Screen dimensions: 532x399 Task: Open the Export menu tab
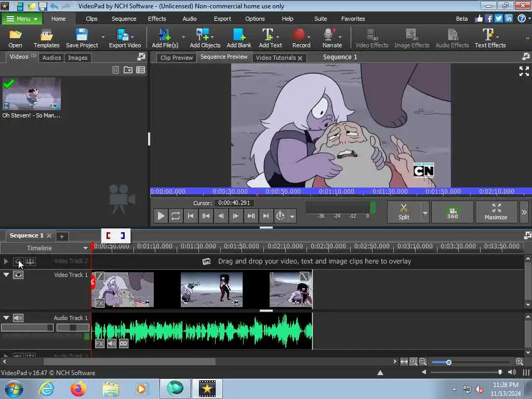point(222,19)
